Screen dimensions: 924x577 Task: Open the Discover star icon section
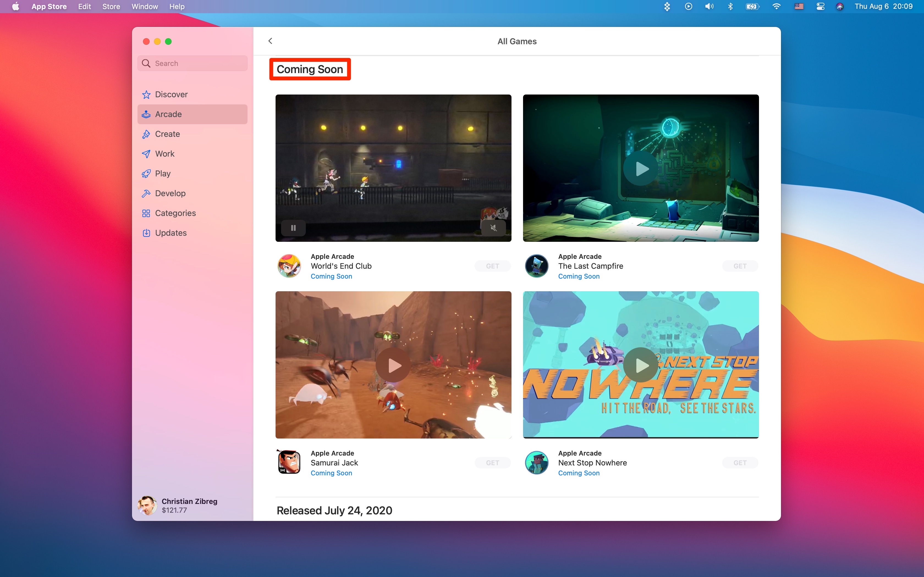(x=146, y=94)
